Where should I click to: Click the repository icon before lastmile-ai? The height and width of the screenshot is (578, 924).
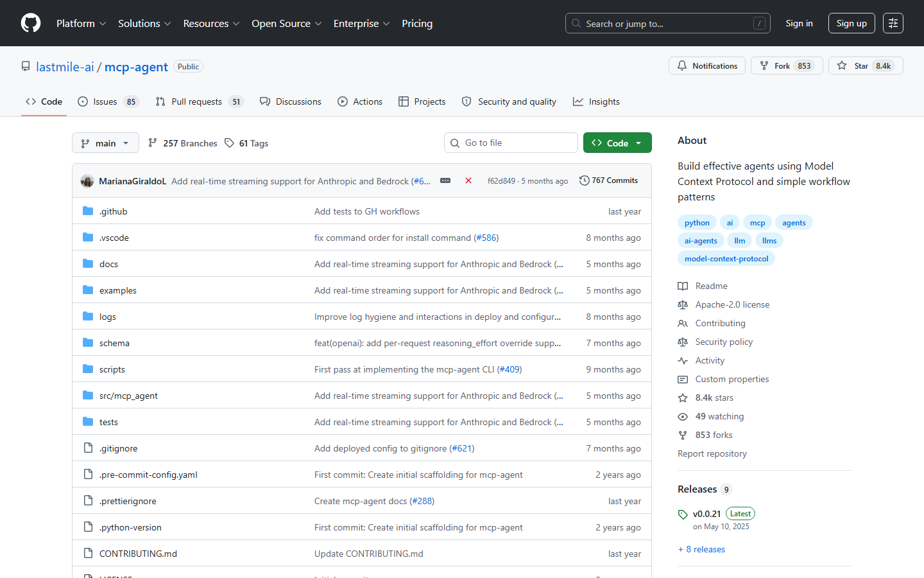coord(26,67)
